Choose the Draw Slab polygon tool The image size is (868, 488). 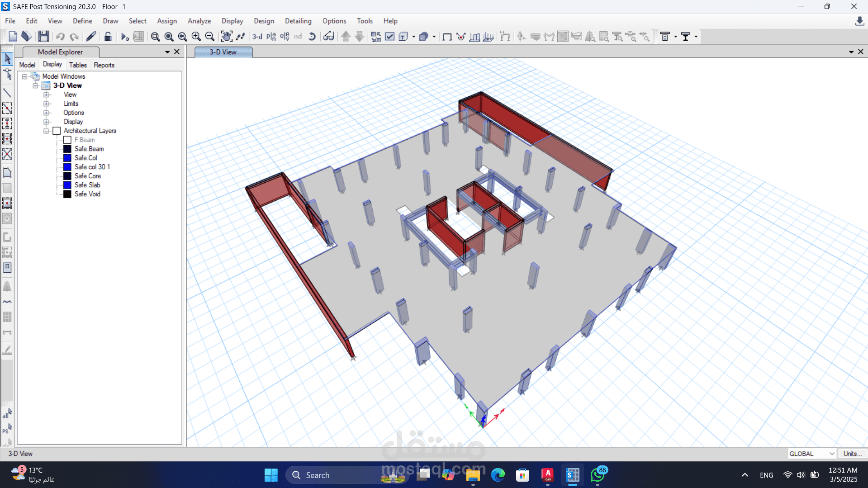7,172
